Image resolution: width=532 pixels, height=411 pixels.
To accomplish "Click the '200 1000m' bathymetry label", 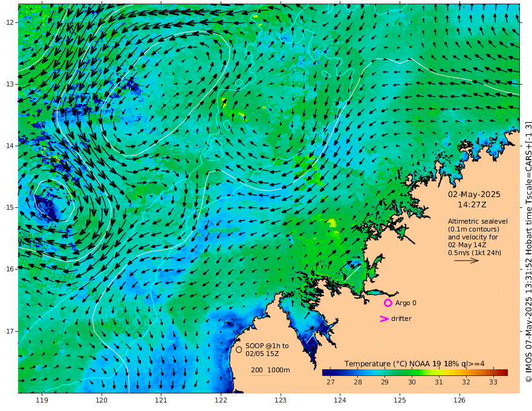I will click(270, 370).
